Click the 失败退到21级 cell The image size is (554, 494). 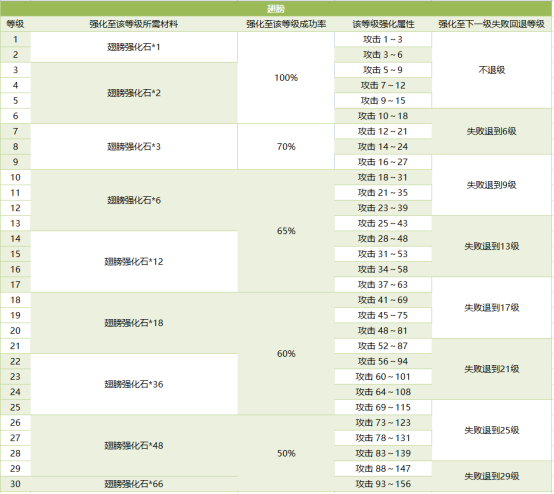[491, 369]
